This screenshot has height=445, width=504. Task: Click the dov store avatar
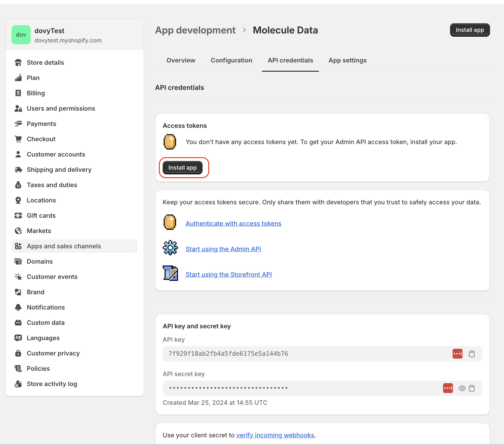(21, 35)
